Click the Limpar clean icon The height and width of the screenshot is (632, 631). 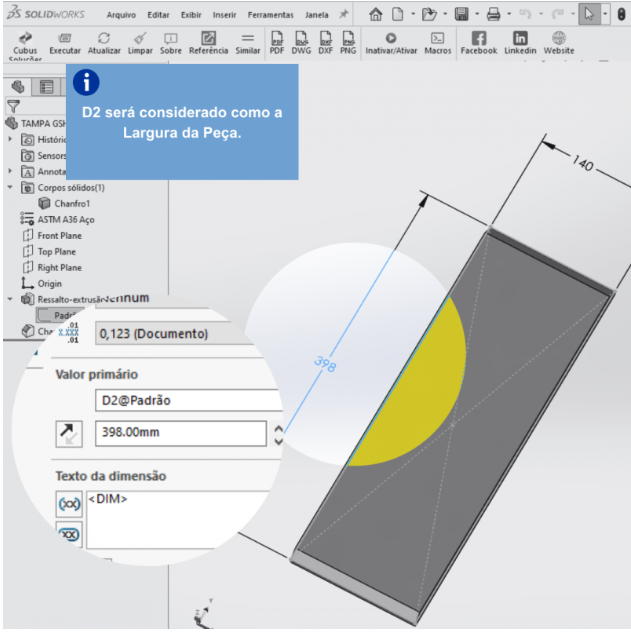click(140, 38)
